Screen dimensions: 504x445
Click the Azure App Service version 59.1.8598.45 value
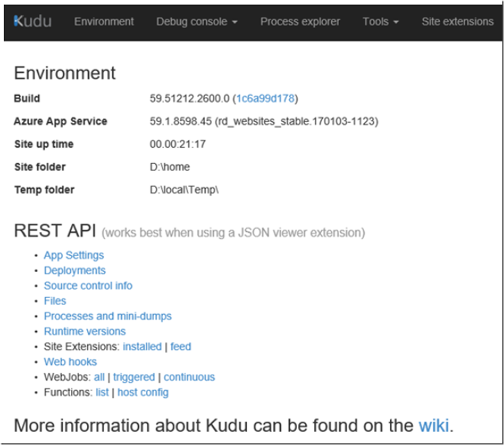[x=181, y=121]
